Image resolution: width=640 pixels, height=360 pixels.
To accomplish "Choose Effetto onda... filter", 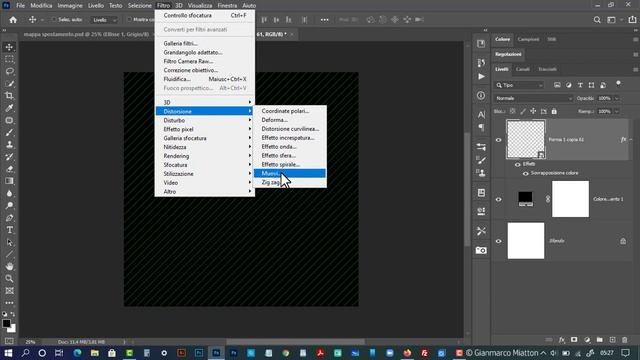I will (x=290, y=147).
